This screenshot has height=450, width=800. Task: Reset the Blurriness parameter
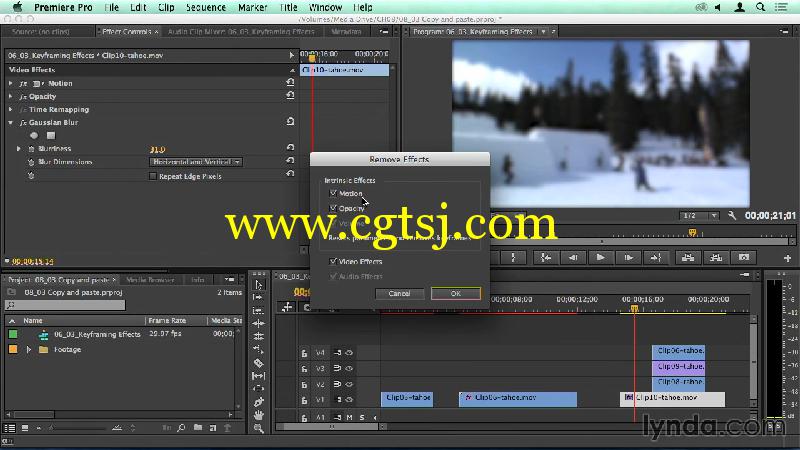tap(290, 147)
